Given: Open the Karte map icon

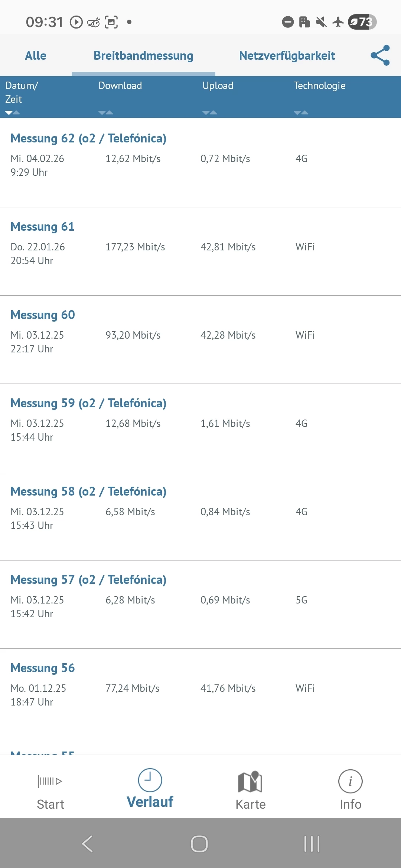Looking at the screenshot, I should [x=250, y=781].
